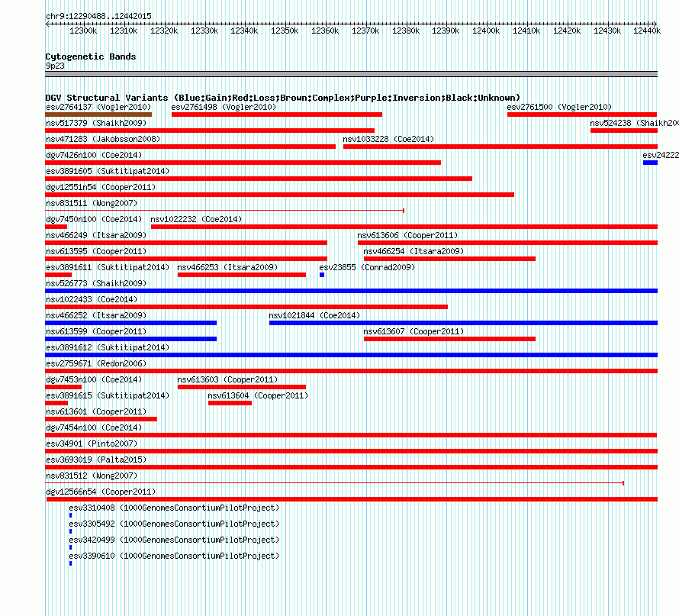Image resolution: width=679 pixels, height=616 pixels.
Task: Select nsv471283 (Jakobsson2008) label
Action: (103, 139)
